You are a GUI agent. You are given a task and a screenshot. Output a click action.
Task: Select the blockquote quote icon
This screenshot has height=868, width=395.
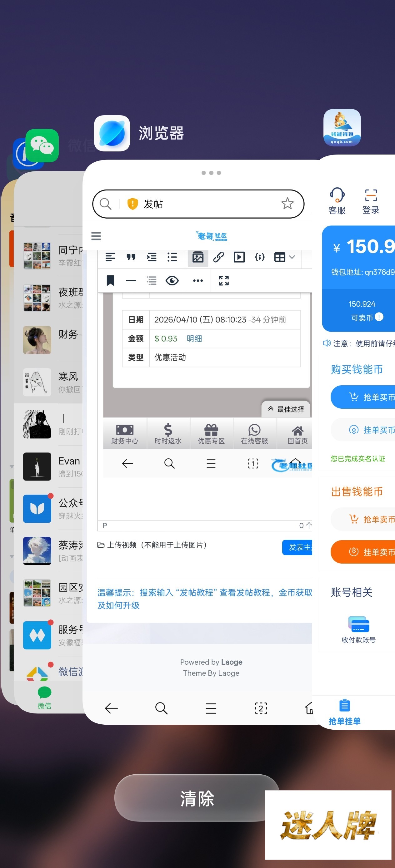[x=131, y=258]
